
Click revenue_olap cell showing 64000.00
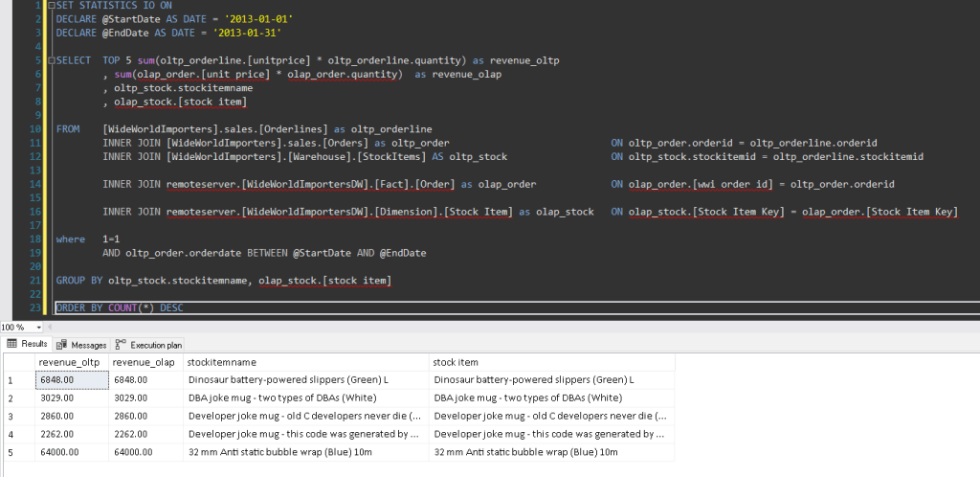[x=146, y=452]
